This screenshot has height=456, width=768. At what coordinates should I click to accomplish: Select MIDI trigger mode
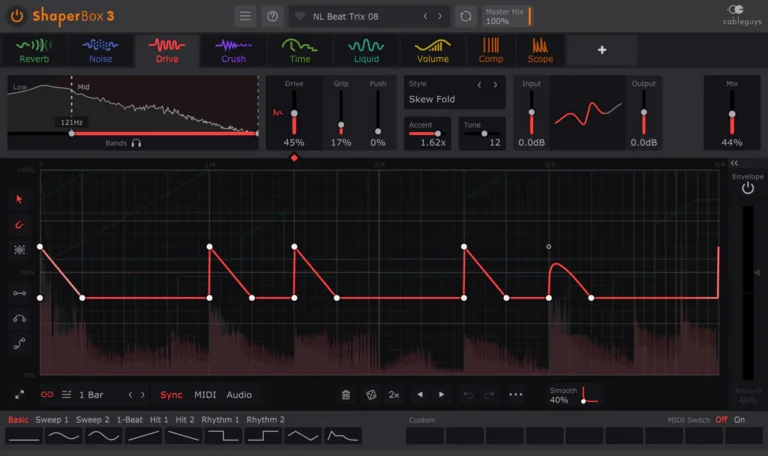(x=205, y=395)
